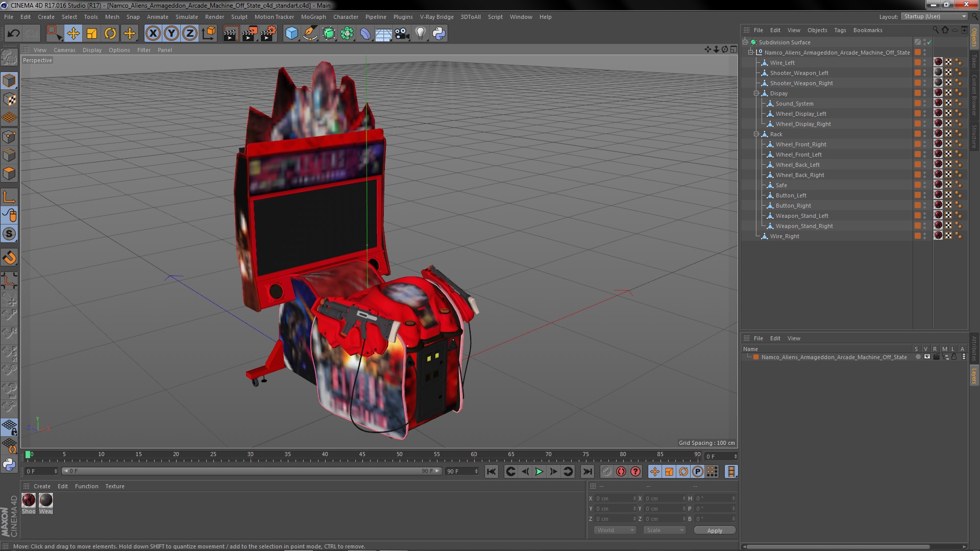980x551 pixels.
Task: Open the Bend deformer icon
Action: click(365, 34)
